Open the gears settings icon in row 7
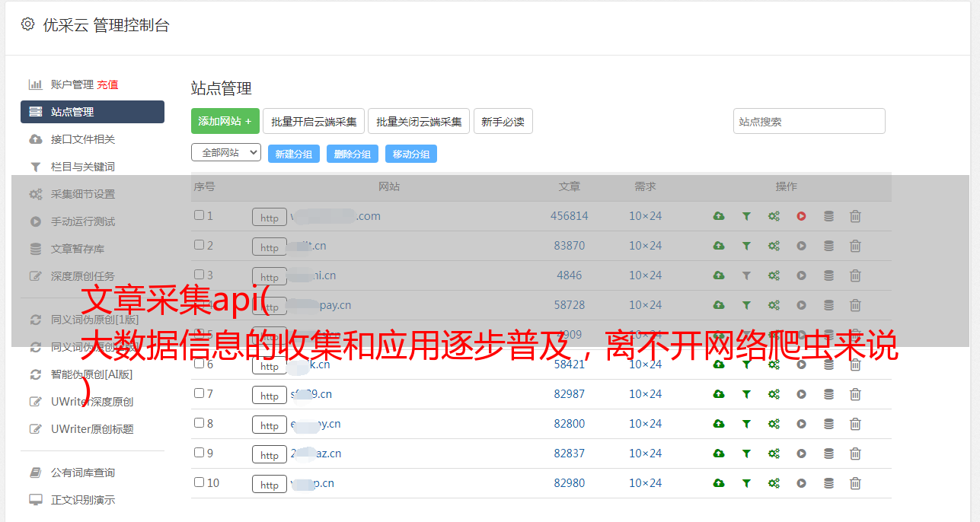The height and width of the screenshot is (522, 980). coord(774,394)
